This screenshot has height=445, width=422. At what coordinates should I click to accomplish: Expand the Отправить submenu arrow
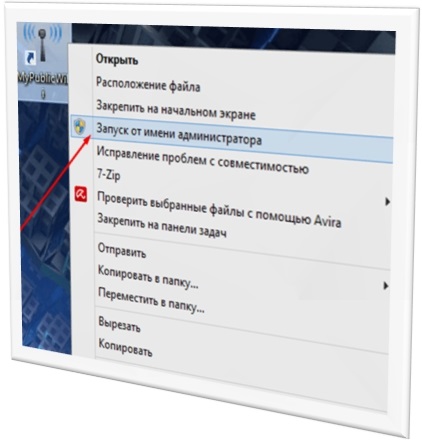coord(386,286)
